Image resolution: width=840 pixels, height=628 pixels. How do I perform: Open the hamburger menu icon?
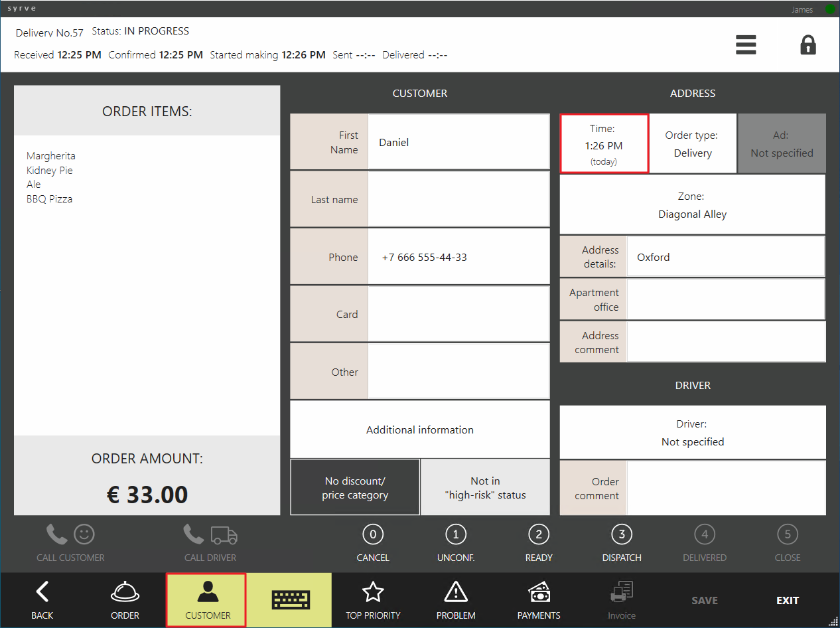tap(746, 45)
